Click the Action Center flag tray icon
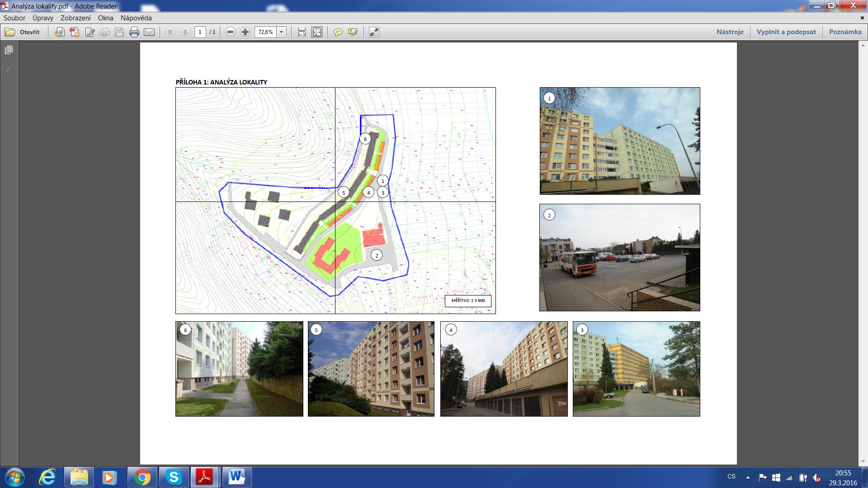Viewport: 868px width, 488px height. [x=763, y=477]
